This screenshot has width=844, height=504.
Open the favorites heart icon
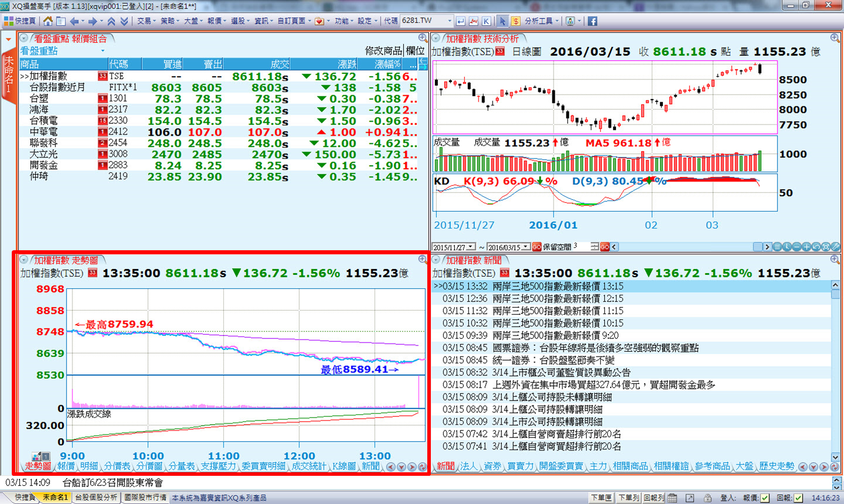click(x=319, y=21)
